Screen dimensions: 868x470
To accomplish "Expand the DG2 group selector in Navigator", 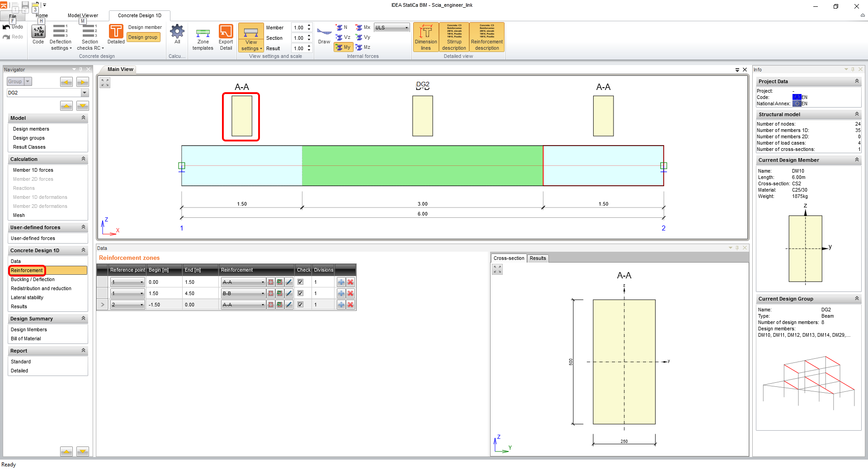I will 84,93.
